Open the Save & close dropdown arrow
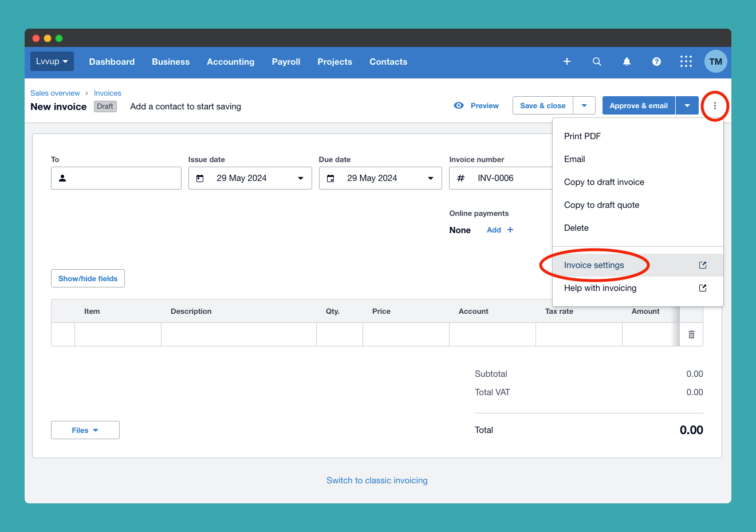 [x=584, y=105]
